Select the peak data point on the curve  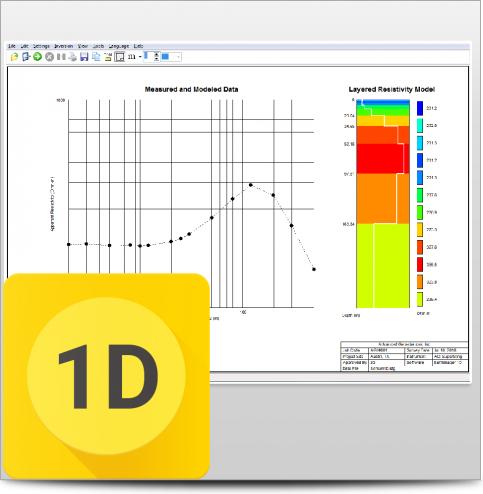[x=251, y=185]
